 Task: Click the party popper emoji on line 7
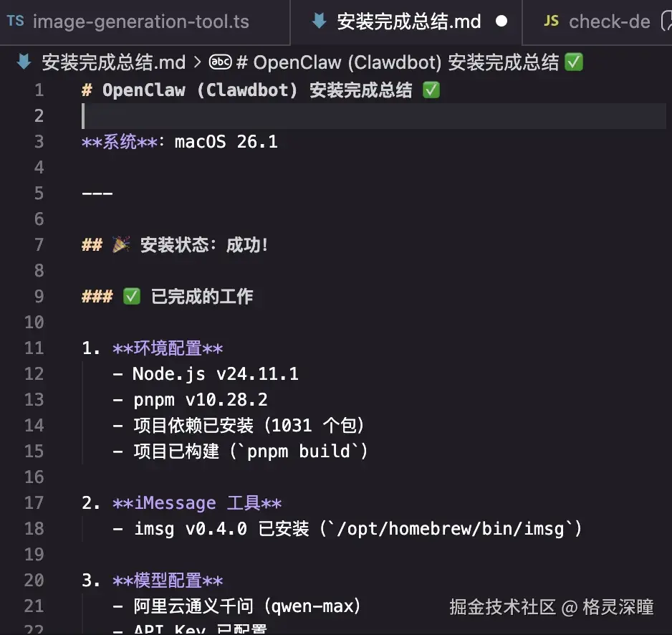coord(120,244)
